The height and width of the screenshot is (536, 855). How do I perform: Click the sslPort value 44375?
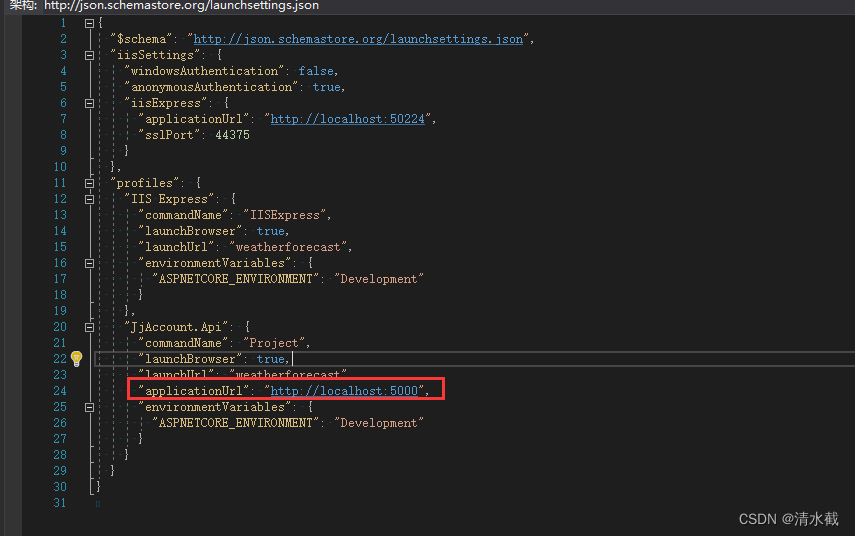[232, 135]
